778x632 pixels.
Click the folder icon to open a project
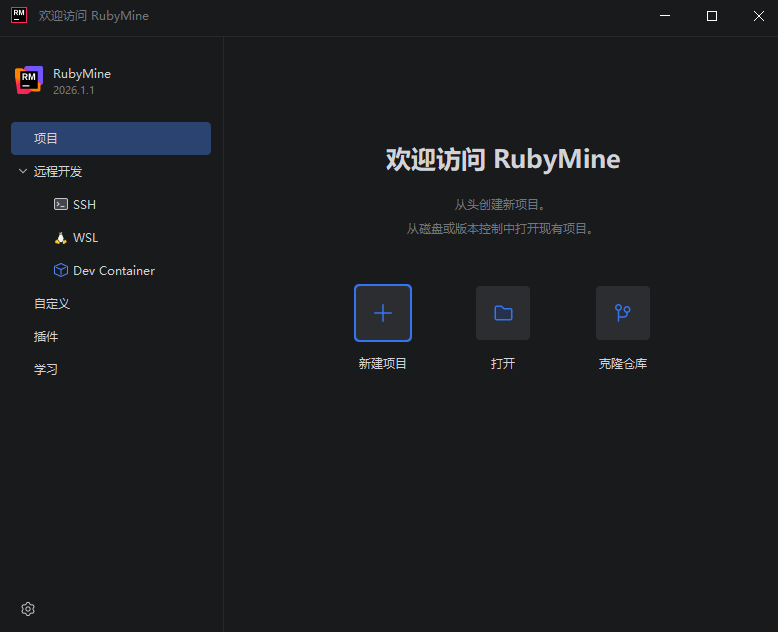pyautogui.click(x=503, y=313)
